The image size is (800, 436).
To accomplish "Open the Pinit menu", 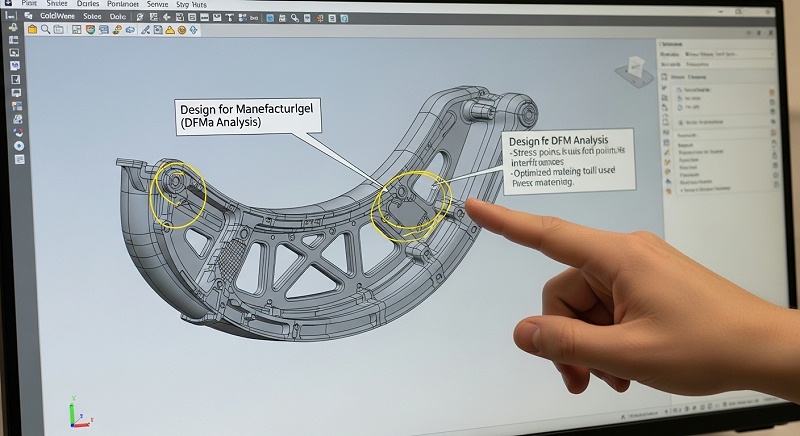I will pyautogui.click(x=29, y=4).
